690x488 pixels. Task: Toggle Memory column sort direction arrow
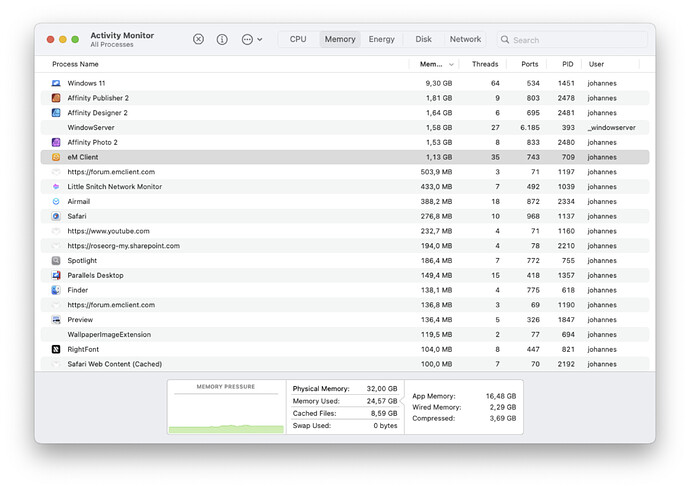click(451, 65)
